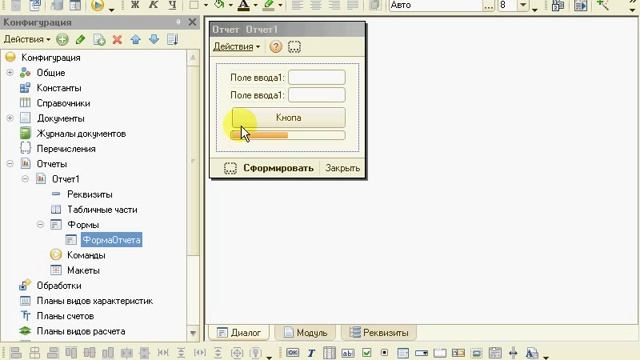Click the Закрыть button in the form
Image resolution: width=640 pixels, height=360 pixels.
pyautogui.click(x=342, y=168)
